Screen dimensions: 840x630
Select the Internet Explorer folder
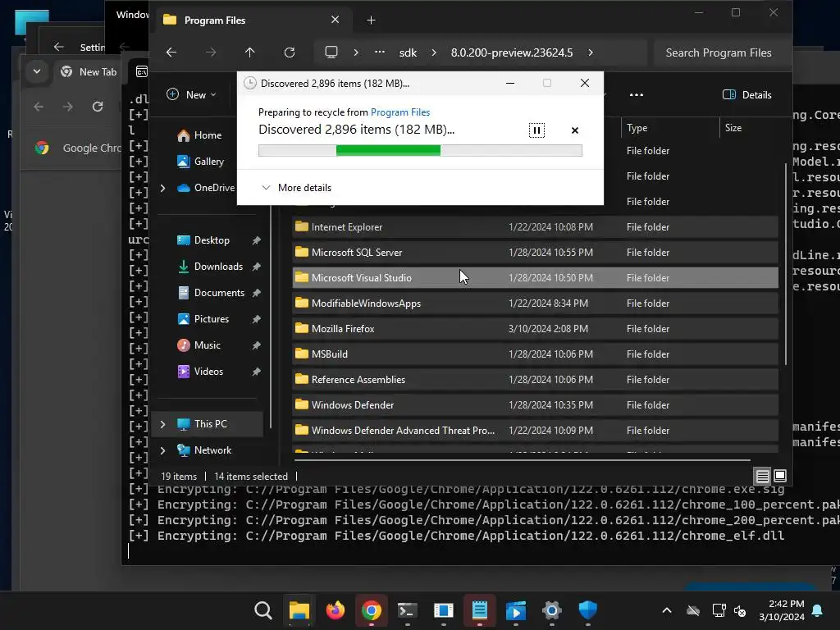tap(535, 227)
